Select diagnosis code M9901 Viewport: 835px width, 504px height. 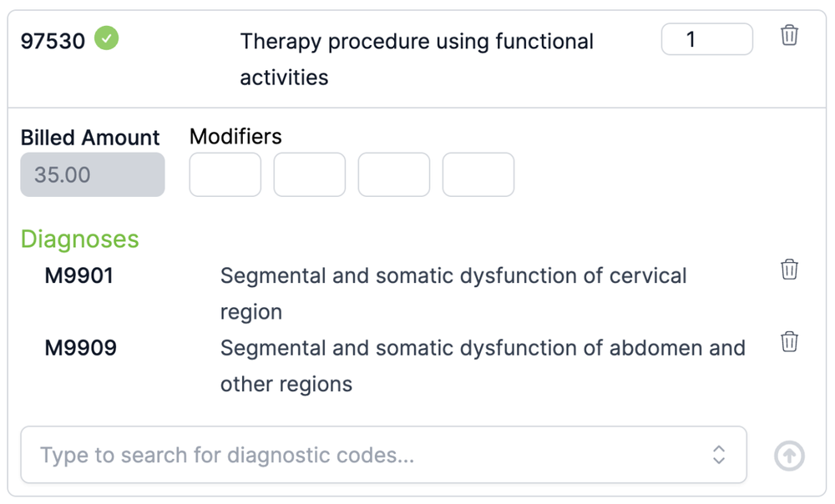[x=78, y=275]
